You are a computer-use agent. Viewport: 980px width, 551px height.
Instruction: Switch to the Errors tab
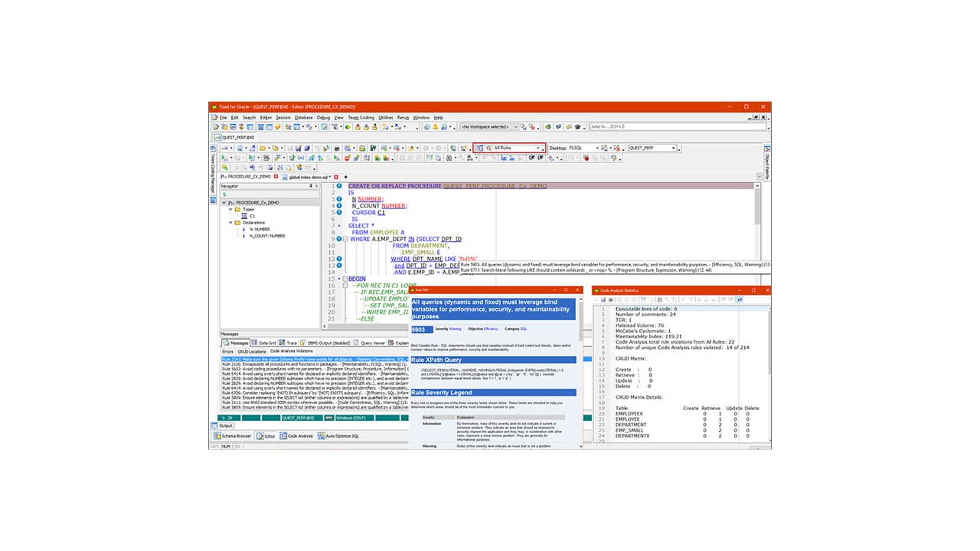tap(227, 351)
